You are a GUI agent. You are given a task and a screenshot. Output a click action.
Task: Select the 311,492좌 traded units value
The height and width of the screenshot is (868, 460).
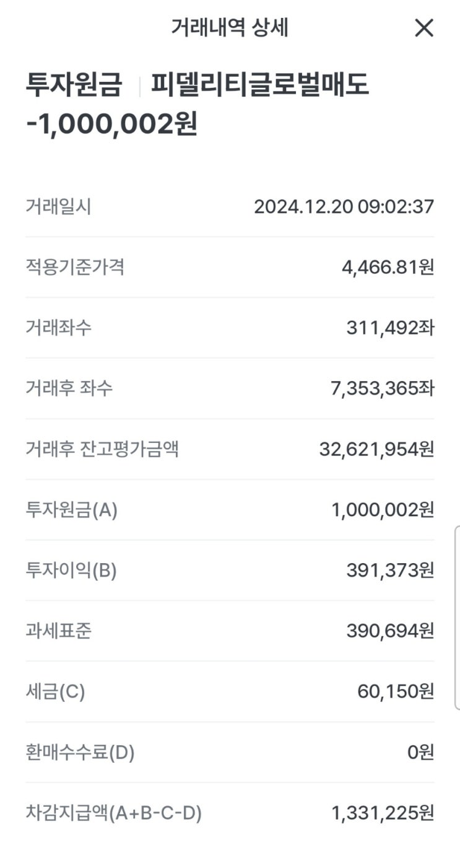(x=390, y=328)
